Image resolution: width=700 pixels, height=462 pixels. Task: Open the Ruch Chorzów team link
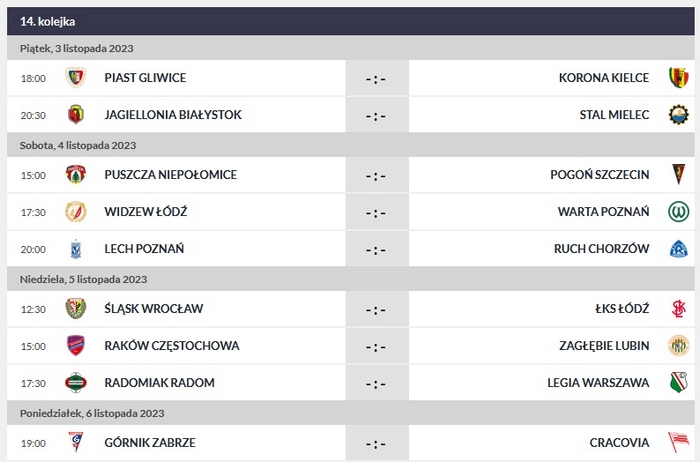pos(602,249)
